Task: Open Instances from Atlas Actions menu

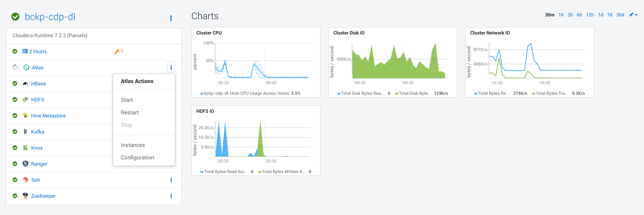Action: click(x=133, y=145)
